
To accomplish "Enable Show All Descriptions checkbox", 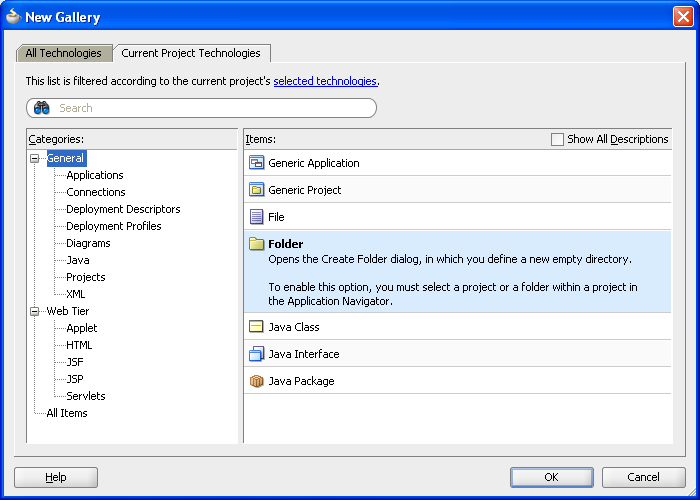I will click(x=557, y=140).
